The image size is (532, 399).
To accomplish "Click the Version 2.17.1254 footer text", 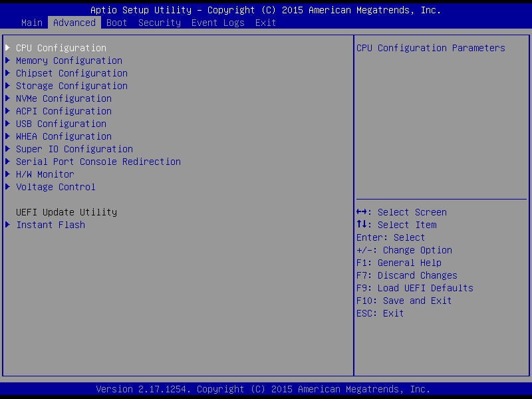I will coord(263,389).
